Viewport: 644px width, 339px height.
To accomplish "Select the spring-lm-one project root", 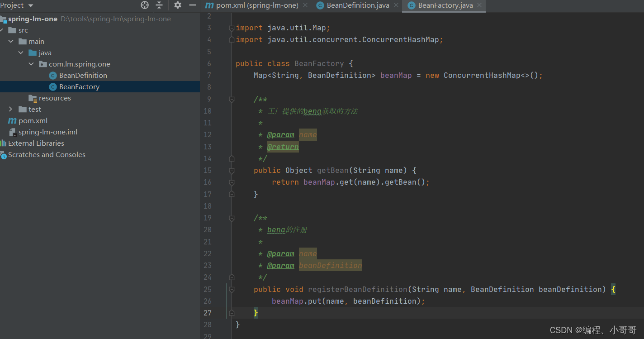I will coord(33,19).
